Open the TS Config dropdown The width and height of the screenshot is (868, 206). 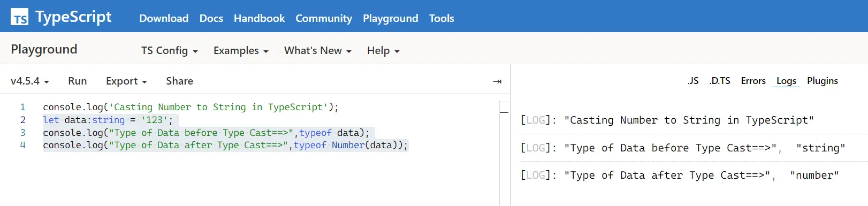coord(170,51)
